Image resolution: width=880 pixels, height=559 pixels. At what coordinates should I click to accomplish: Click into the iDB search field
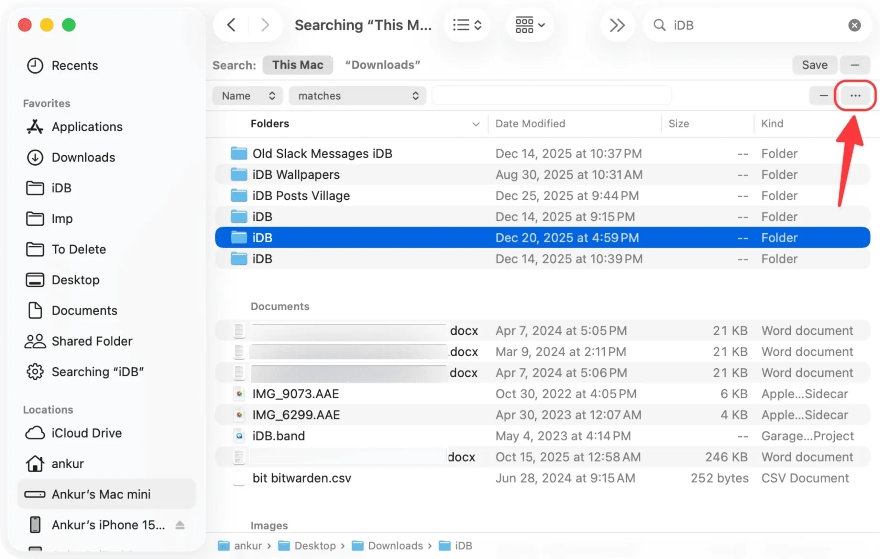[x=758, y=25]
